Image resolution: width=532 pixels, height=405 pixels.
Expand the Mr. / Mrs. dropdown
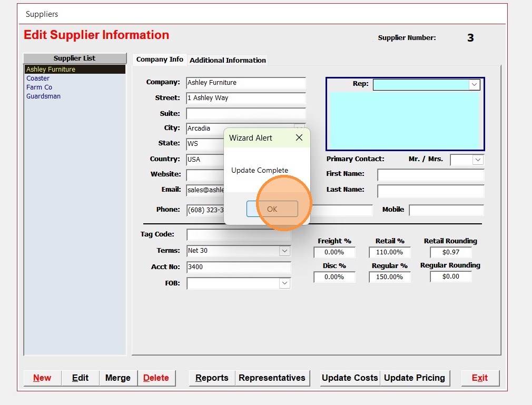pos(478,160)
